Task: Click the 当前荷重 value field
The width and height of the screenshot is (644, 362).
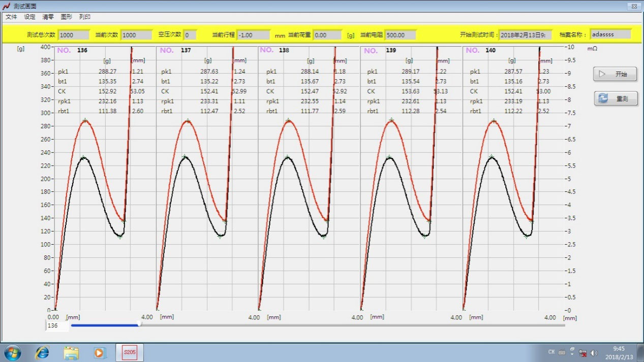Action: (x=327, y=35)
